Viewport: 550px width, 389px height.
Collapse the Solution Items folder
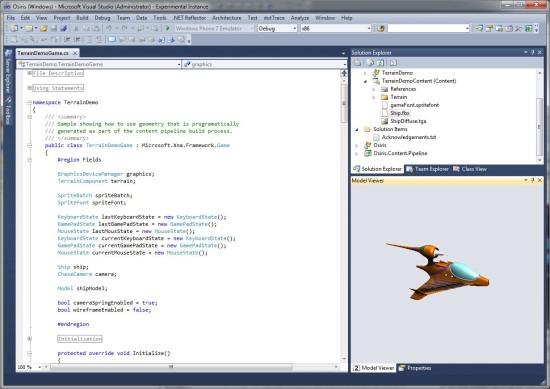357,129
